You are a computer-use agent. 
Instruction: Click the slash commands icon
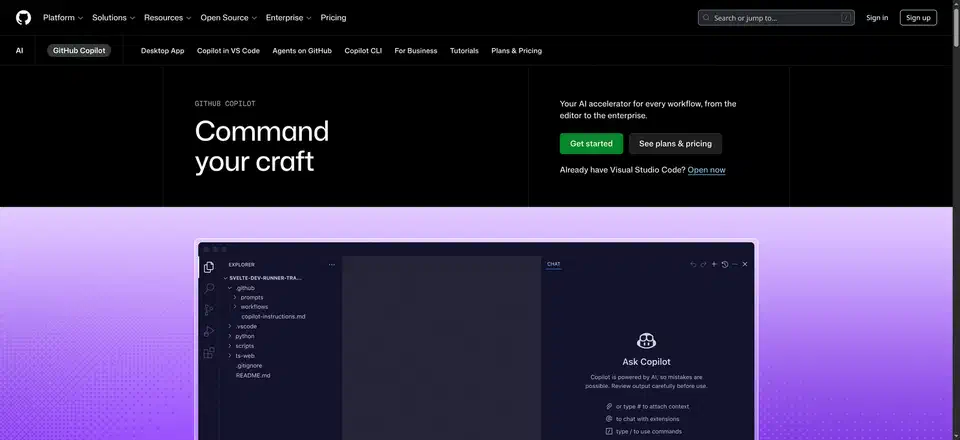click(x=609, y=431)
